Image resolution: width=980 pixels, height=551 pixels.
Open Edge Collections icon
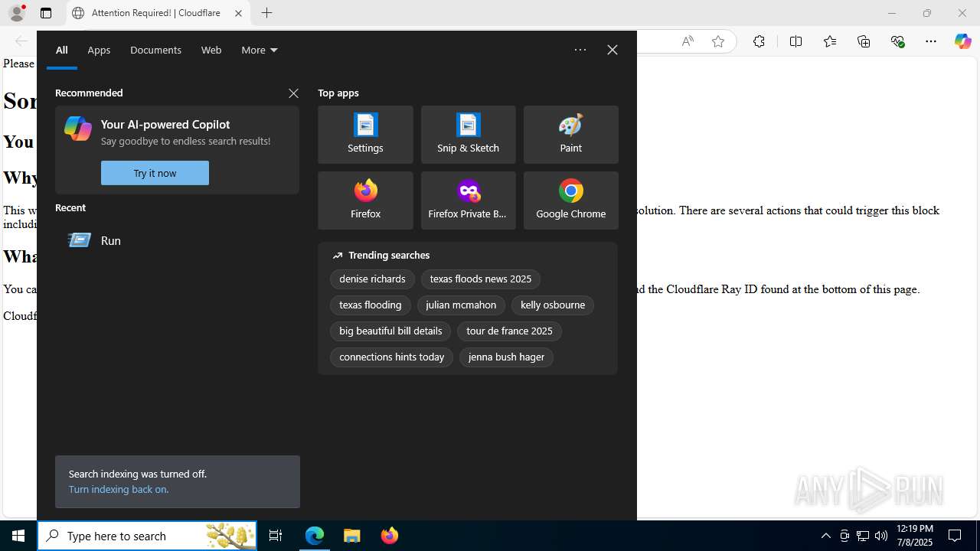pyautogui.click(x=864, y=41)
